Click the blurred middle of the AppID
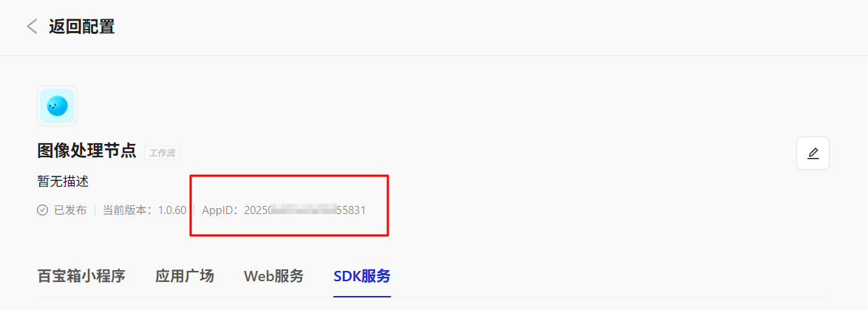 point(304,210)
